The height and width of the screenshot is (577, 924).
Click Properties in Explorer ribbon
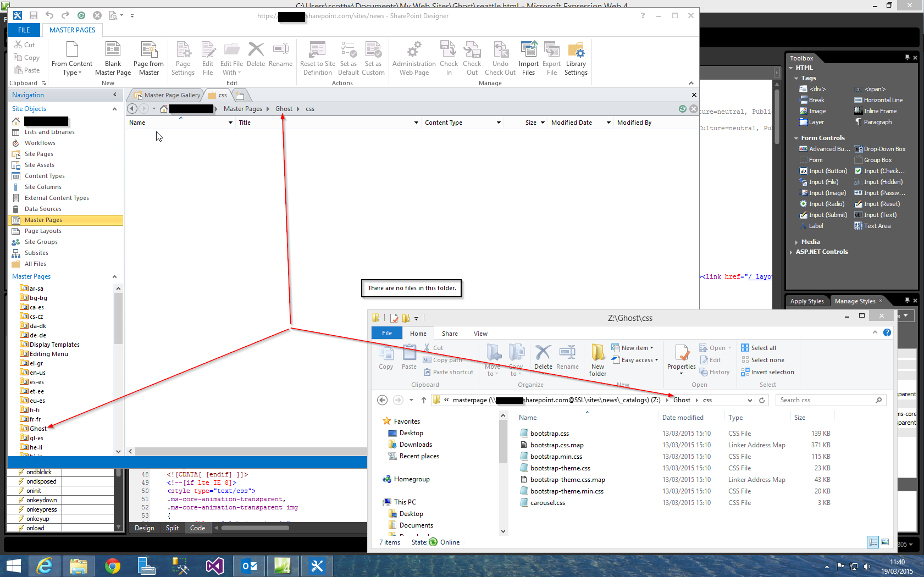point(681,360)
